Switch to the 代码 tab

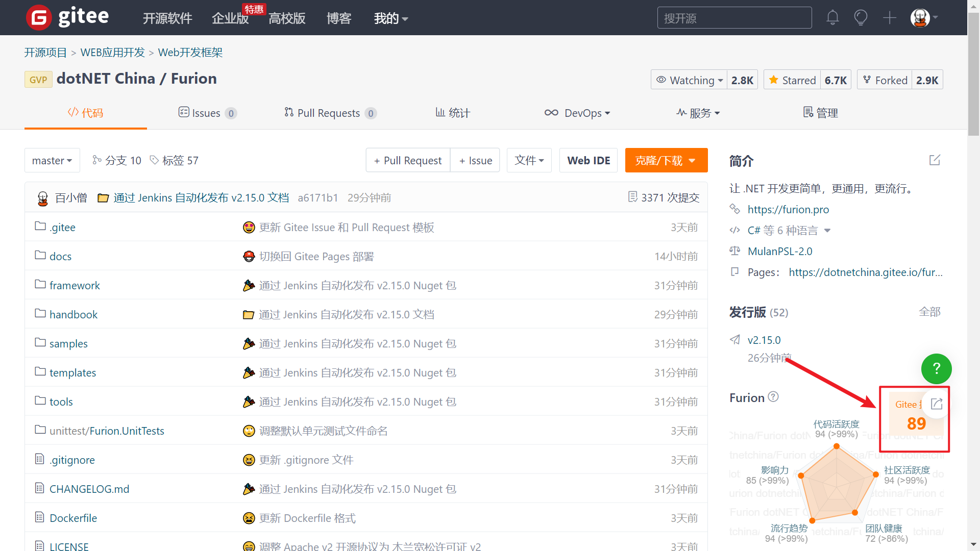(x=86, y=113)
